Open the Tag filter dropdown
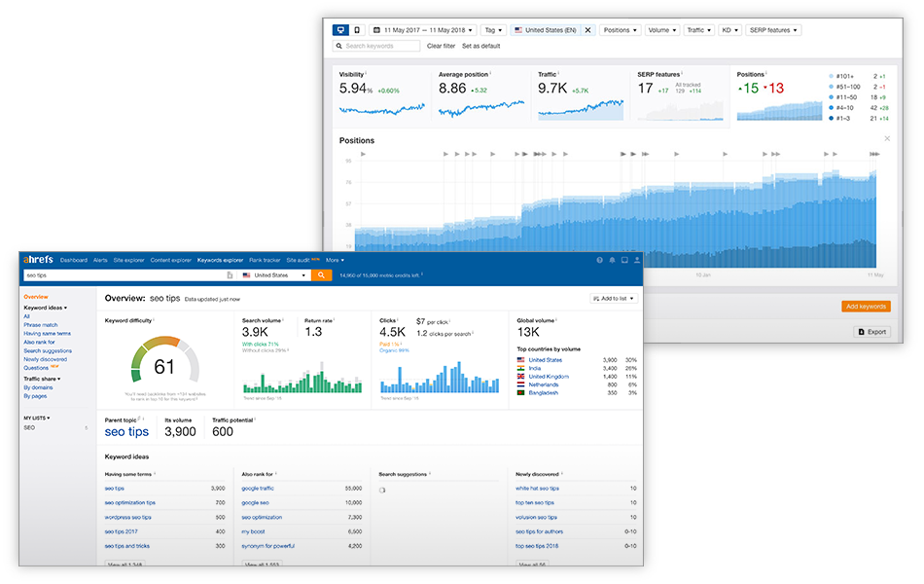This screenshot has height=584, width=924. 493,30
